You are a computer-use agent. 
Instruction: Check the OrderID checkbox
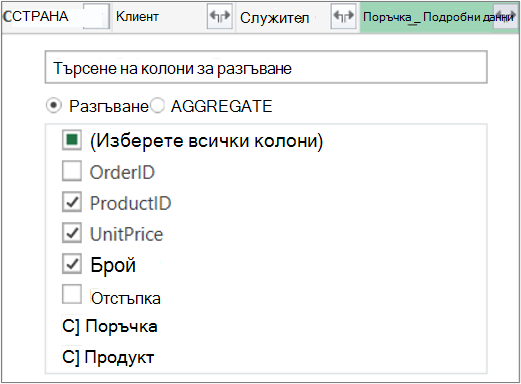tap(72, 171)
